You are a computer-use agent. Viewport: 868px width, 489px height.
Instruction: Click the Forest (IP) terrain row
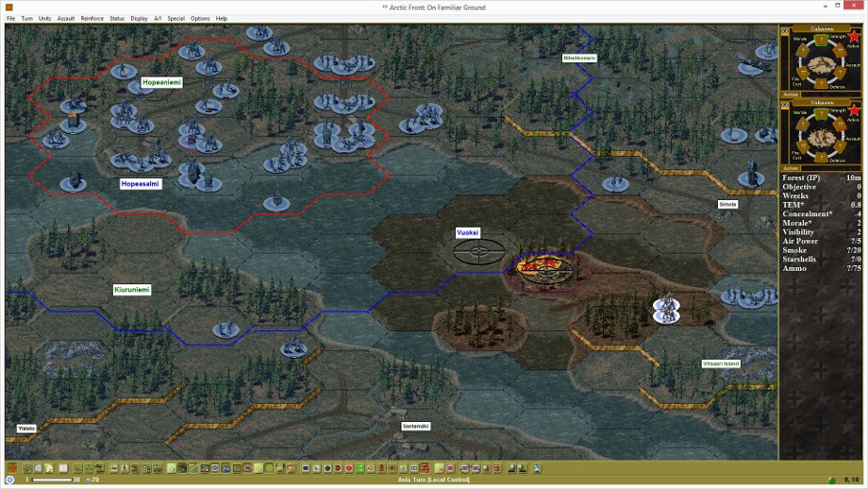(822, 177)
